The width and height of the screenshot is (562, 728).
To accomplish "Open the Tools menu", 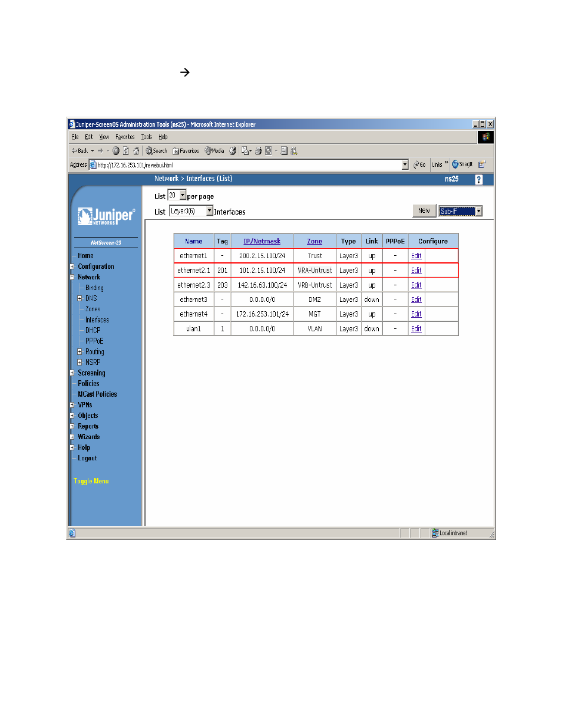I will 147,137.
